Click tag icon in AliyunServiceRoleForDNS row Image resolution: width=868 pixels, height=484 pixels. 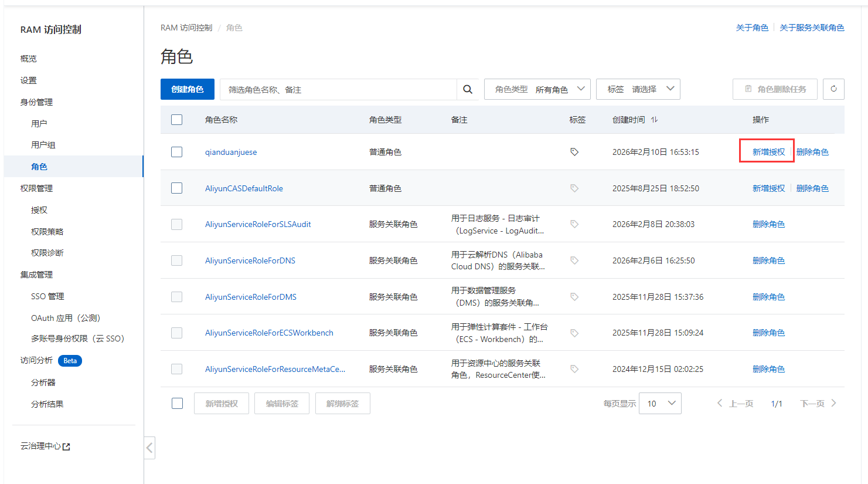click(574, 260)
